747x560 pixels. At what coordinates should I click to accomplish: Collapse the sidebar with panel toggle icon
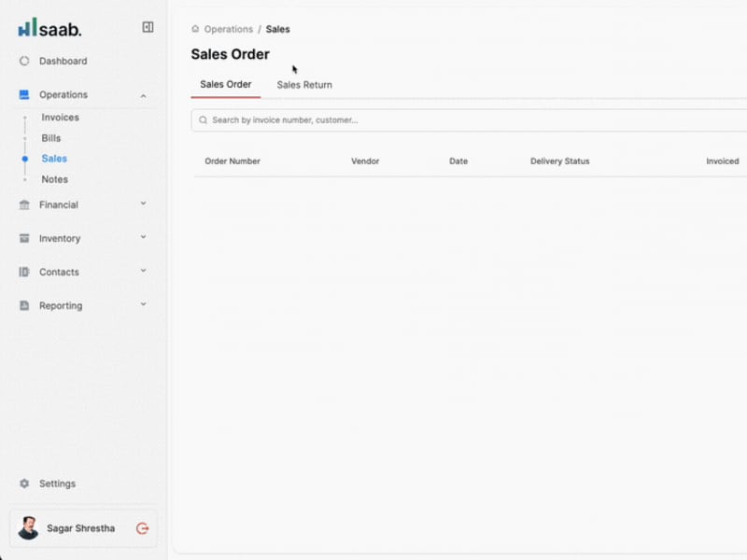[148, 27]
